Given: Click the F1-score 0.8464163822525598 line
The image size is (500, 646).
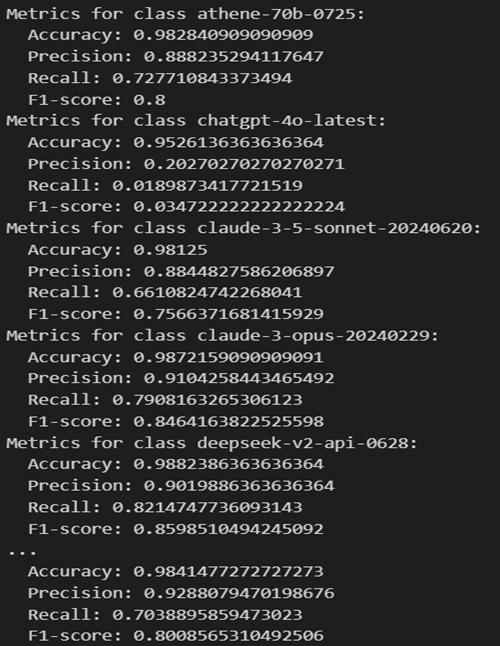Looking at the screenshot, I should pyautogui.click(x=175, y=421).
